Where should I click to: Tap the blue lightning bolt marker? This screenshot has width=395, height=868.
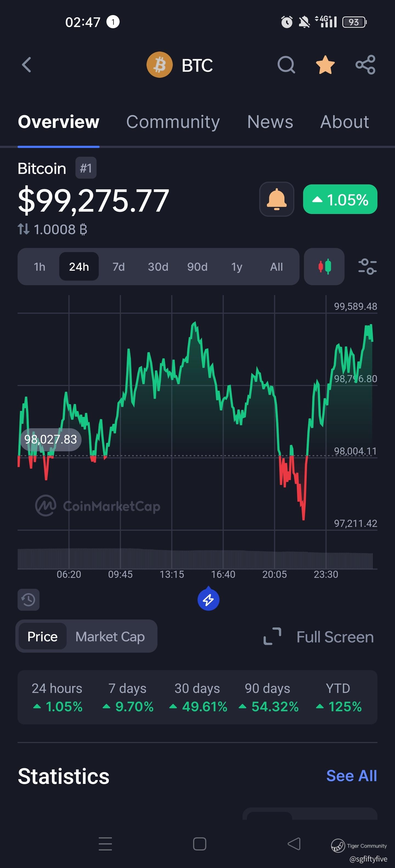point(208,600)
